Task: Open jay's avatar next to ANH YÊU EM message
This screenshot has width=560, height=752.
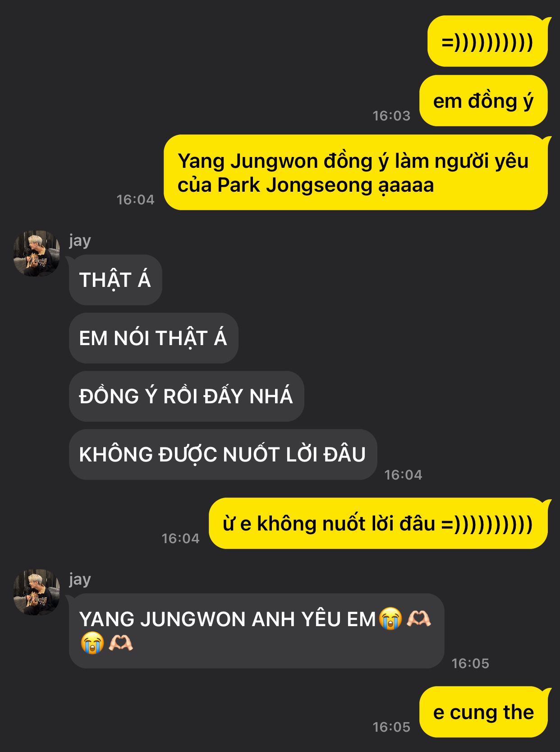Action: [x=37, y=592]
